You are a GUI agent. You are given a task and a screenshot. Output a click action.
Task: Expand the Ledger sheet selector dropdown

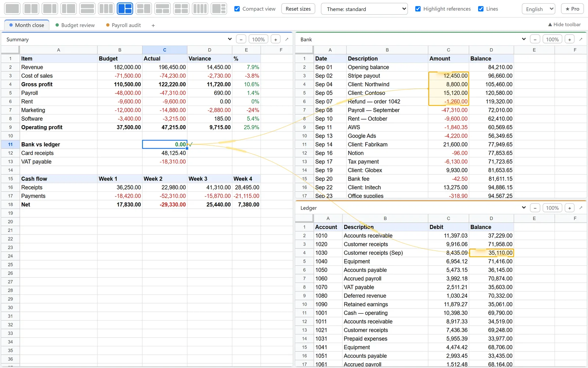point(524,208)
